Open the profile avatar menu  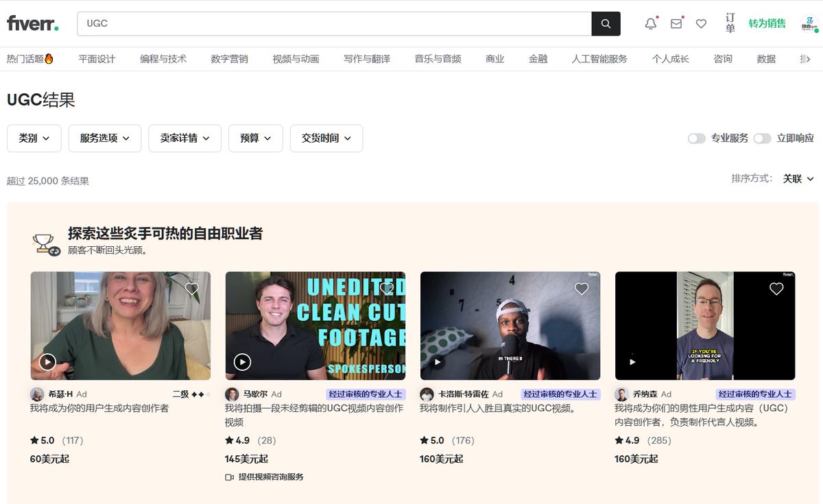[809, 23]
